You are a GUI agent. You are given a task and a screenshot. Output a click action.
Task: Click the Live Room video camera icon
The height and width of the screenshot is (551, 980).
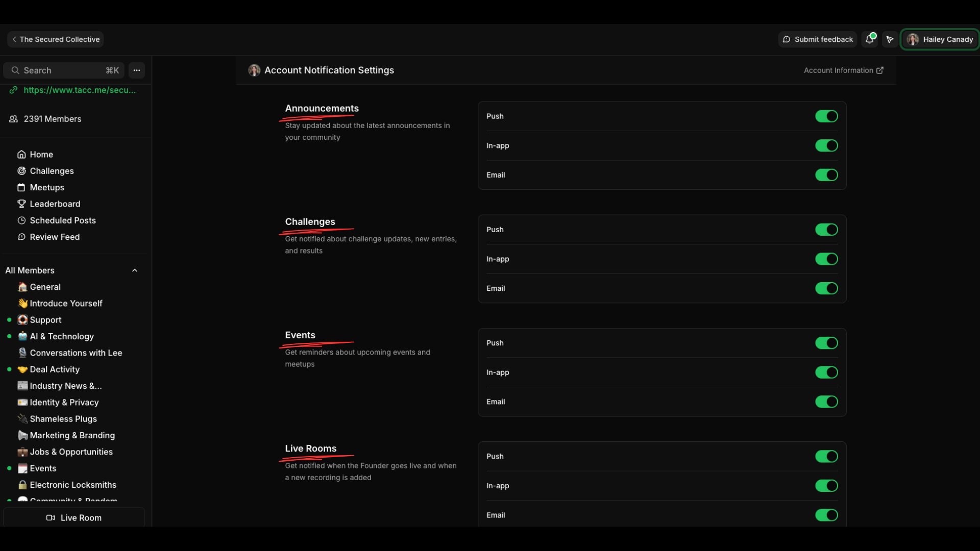51,518
